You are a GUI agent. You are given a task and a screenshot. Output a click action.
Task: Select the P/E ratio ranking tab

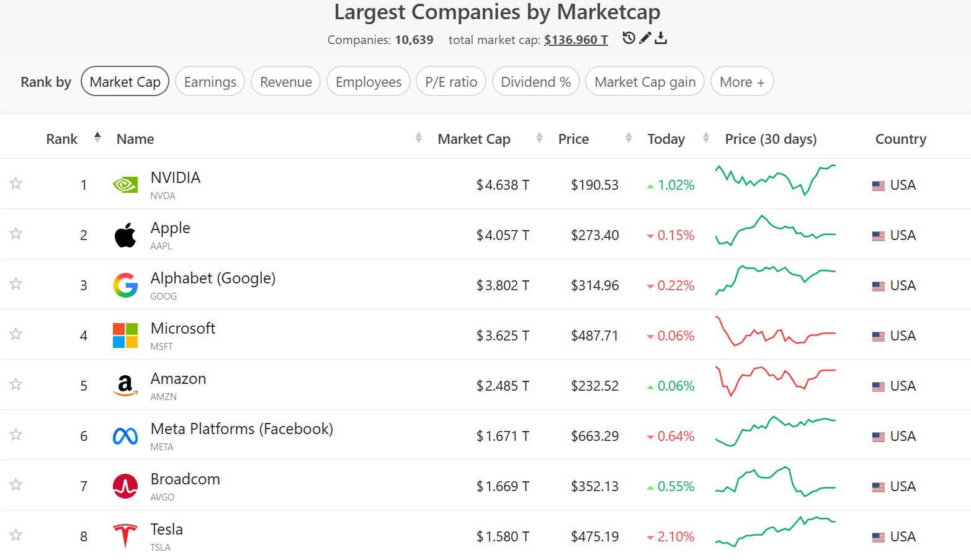450,82
